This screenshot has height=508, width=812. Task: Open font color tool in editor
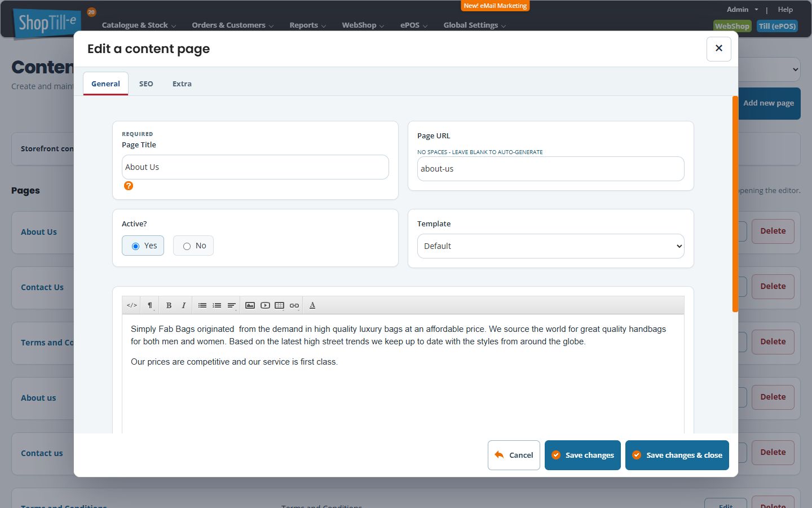point(312,305)
